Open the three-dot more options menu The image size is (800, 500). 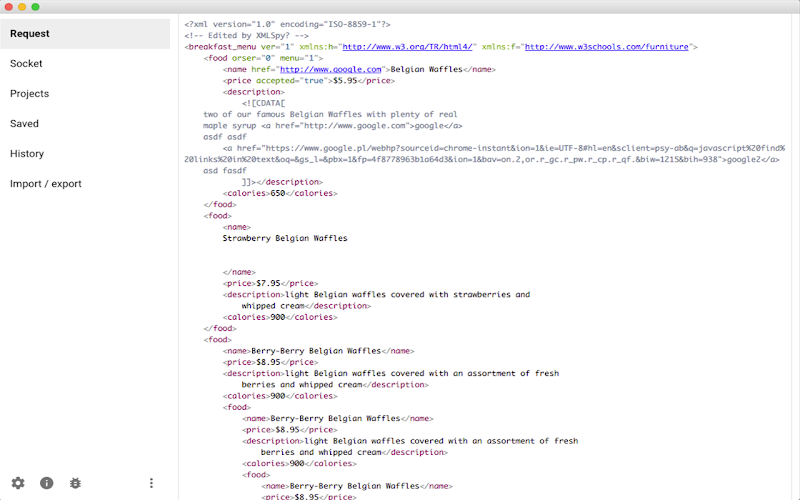(x=151, y=483)
